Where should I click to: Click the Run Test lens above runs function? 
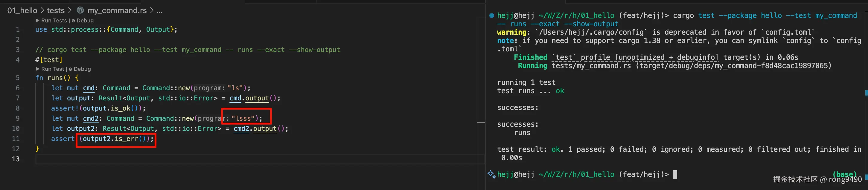point(53,69)
